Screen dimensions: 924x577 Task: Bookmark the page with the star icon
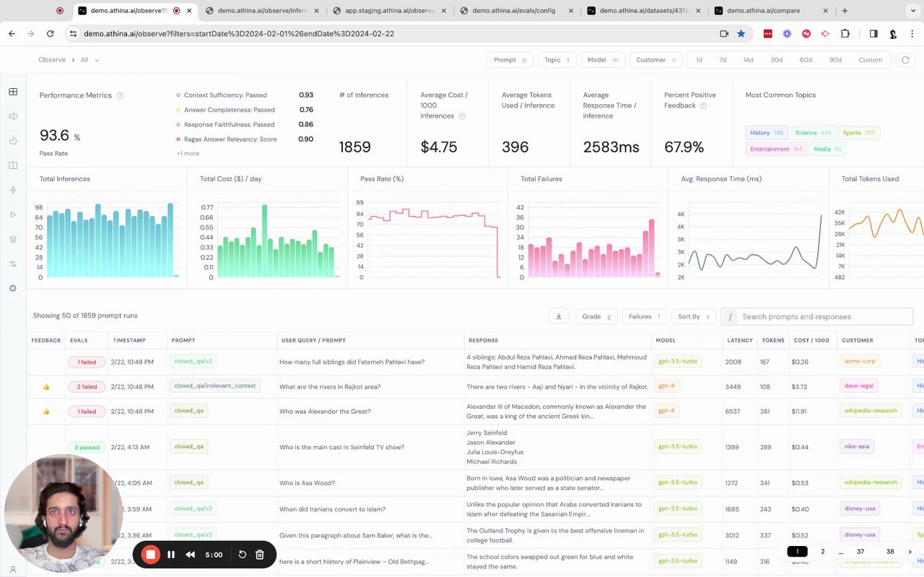(741, 34)
